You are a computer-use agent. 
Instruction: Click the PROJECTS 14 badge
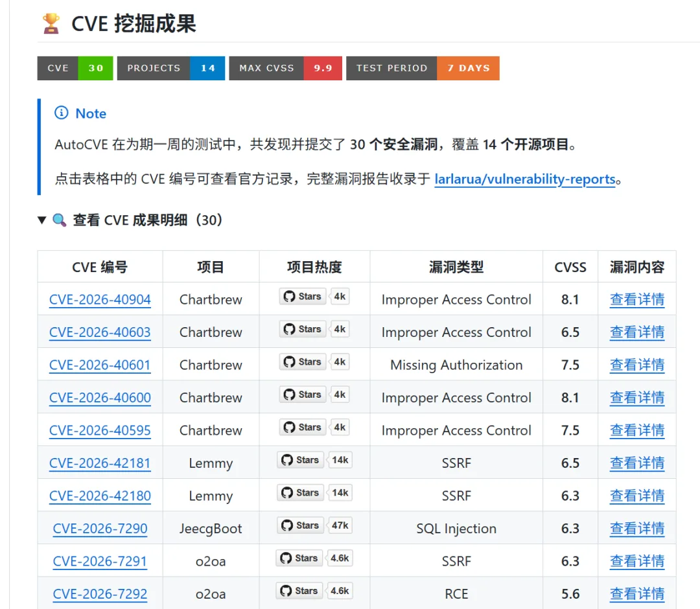(x=171, y=68)
